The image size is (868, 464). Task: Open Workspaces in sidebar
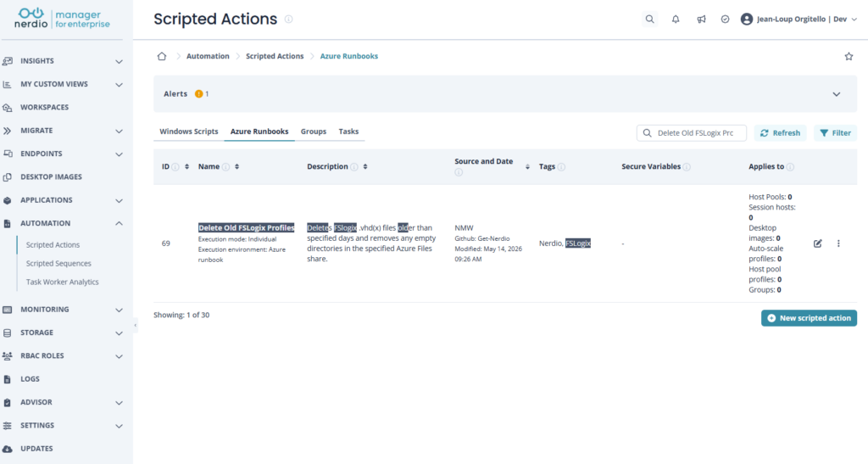44,108
